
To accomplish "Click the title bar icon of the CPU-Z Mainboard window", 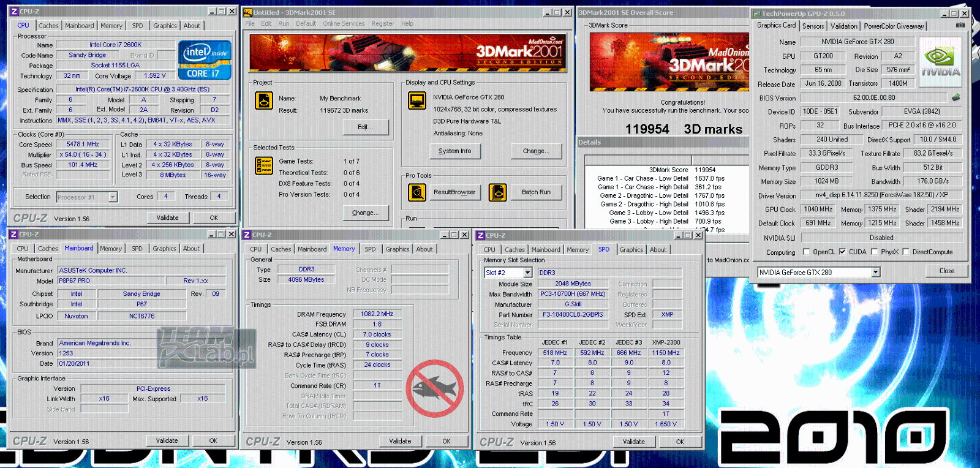I will [x=13, y=234].
